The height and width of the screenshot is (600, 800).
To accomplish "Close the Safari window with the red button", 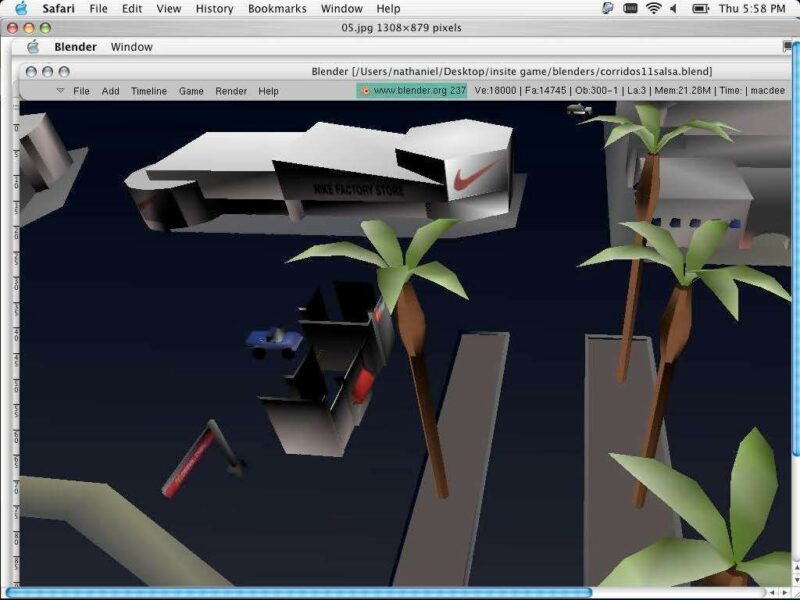I will click(x=12, y=28).
